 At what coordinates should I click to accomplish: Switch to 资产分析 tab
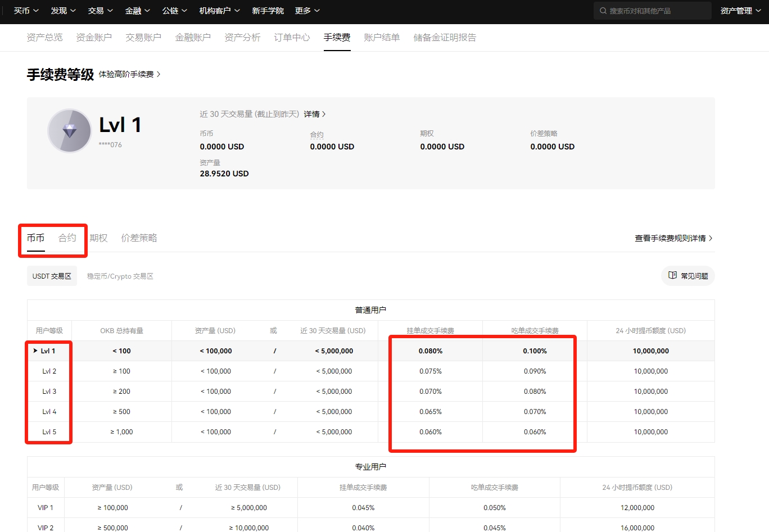click(x=243, y=38)
